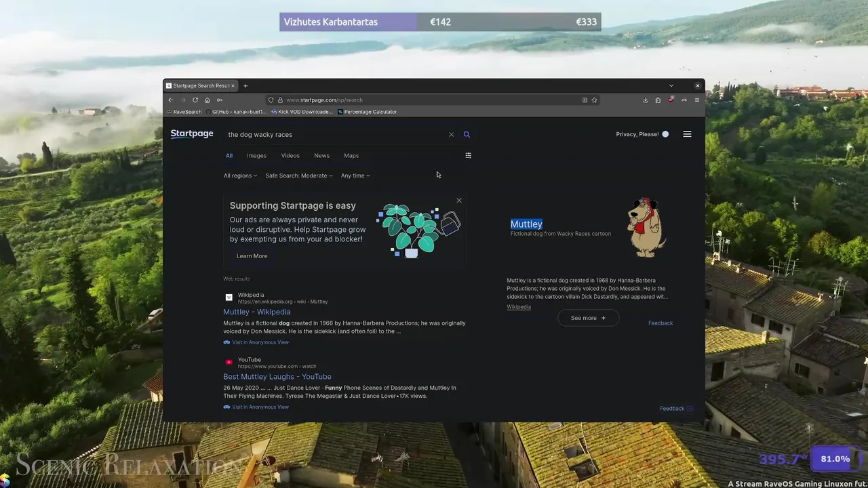Click Vizhutes Karbantartas progress bar overlay
Viewport: 868px width, 488px height.
tap(440, 22)
